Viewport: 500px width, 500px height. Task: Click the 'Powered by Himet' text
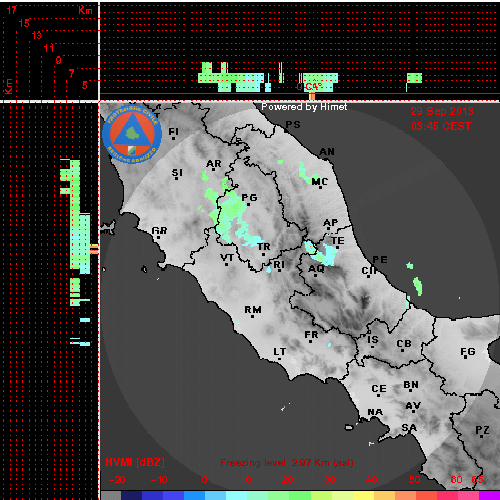click(x=304, y=107)
